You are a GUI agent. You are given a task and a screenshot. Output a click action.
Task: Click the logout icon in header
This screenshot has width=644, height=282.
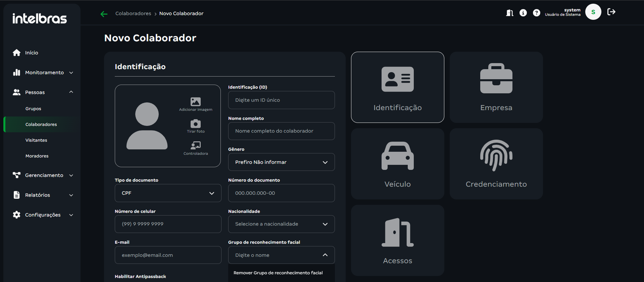(x=611, y=12)
